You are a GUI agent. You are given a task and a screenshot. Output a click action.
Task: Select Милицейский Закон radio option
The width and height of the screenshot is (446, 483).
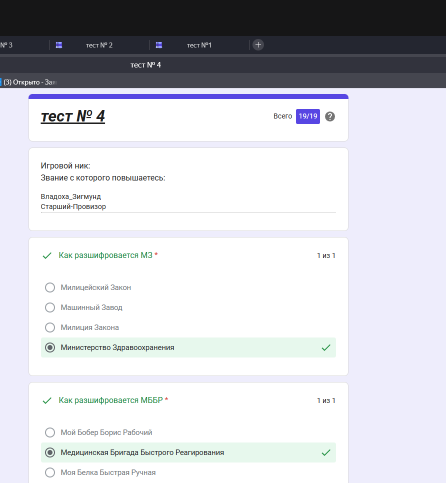click(50, 287)
